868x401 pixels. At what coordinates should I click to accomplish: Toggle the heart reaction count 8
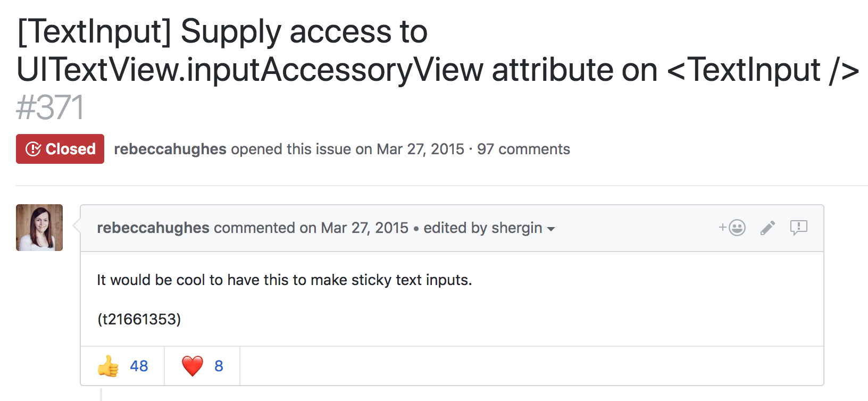pos(219,366)
